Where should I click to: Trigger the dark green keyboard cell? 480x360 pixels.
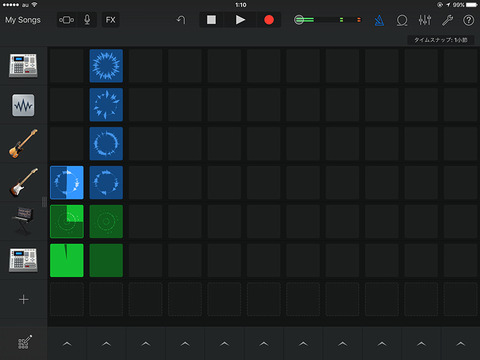[106, 222]
